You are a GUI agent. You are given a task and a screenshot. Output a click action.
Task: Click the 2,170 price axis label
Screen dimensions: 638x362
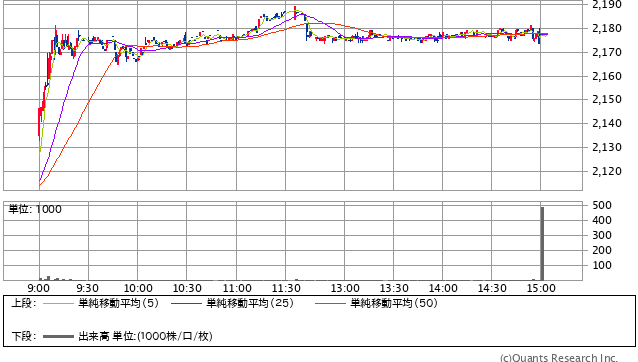click(607, 52)
